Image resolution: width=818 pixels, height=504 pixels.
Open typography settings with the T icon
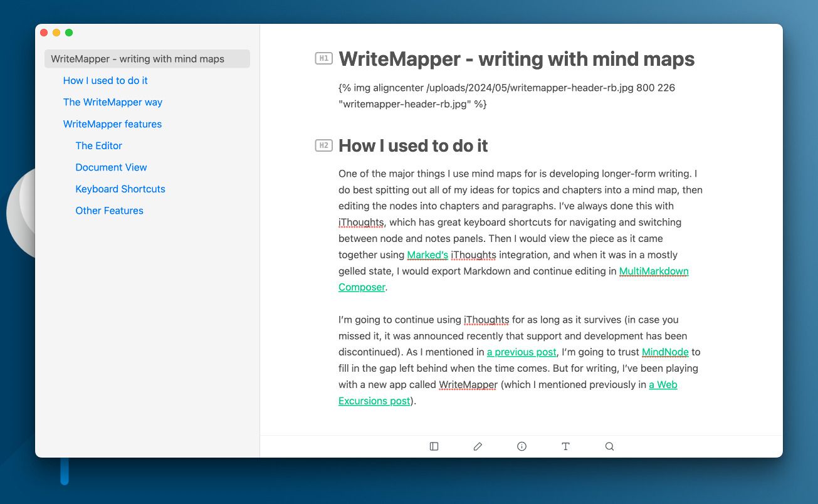pyautogui.click(x=565, y=446)
